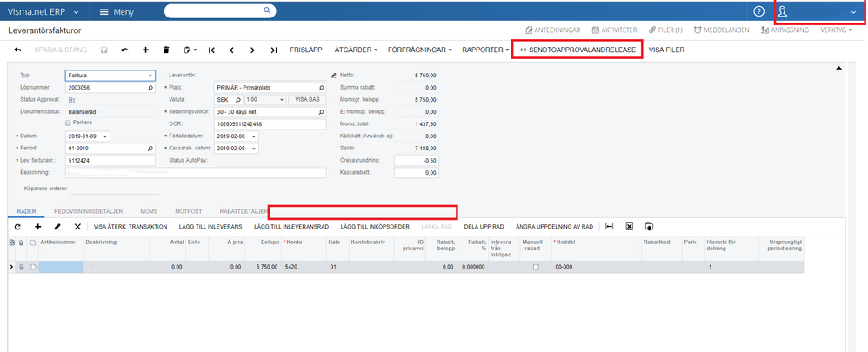Click the Lev. fakturanr. field
Screen dimensions: 868x352
tap(110, 161)
